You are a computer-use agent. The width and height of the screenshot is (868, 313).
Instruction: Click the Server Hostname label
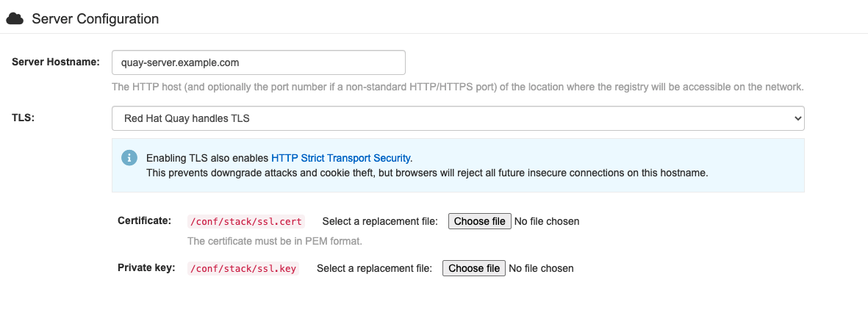pos(56,62)
